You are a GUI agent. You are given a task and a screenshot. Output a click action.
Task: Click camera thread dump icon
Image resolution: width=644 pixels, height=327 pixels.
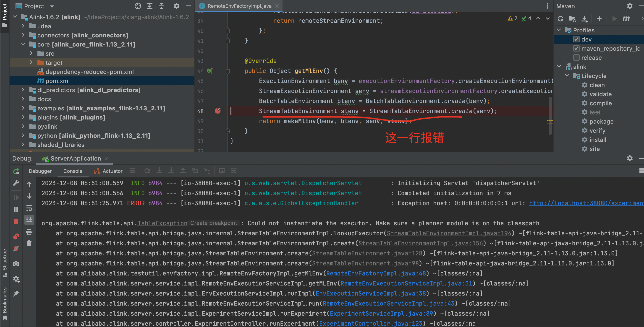pos(16,264)
